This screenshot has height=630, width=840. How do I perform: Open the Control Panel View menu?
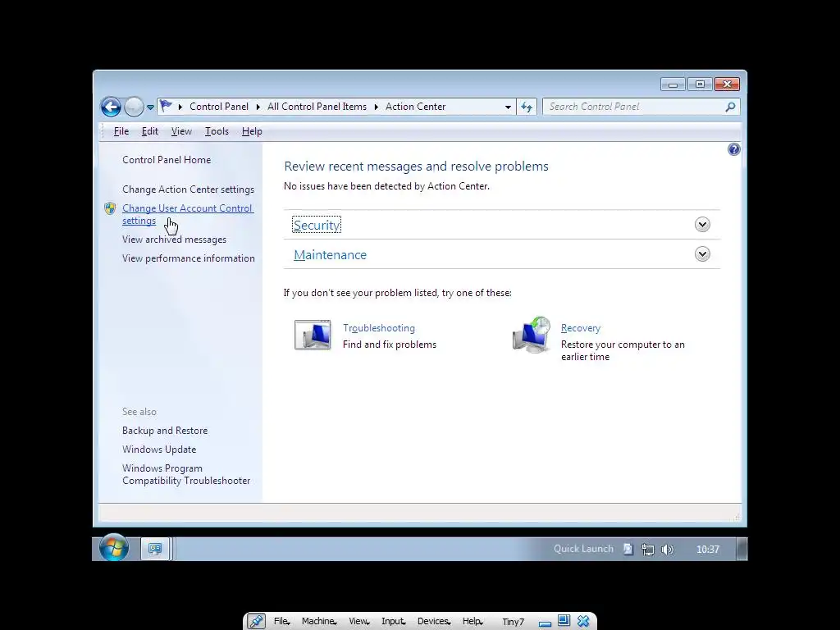pos(181,131)
